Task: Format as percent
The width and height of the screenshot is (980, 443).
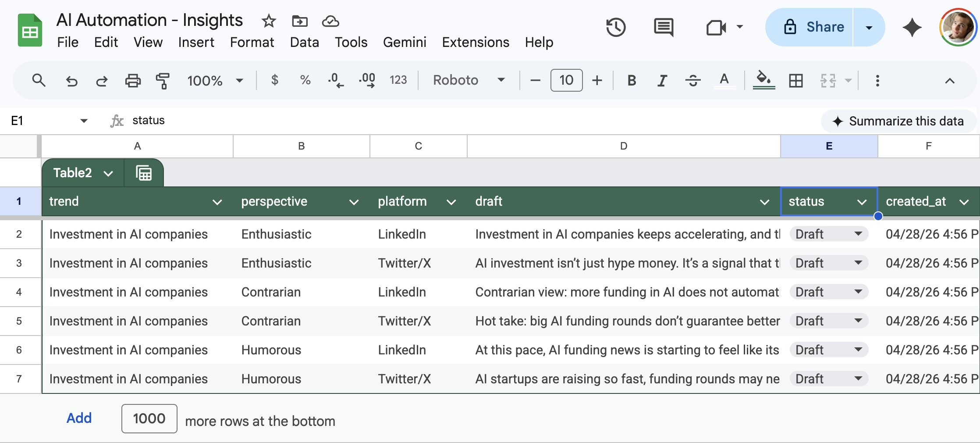Action: click(305, 80)
